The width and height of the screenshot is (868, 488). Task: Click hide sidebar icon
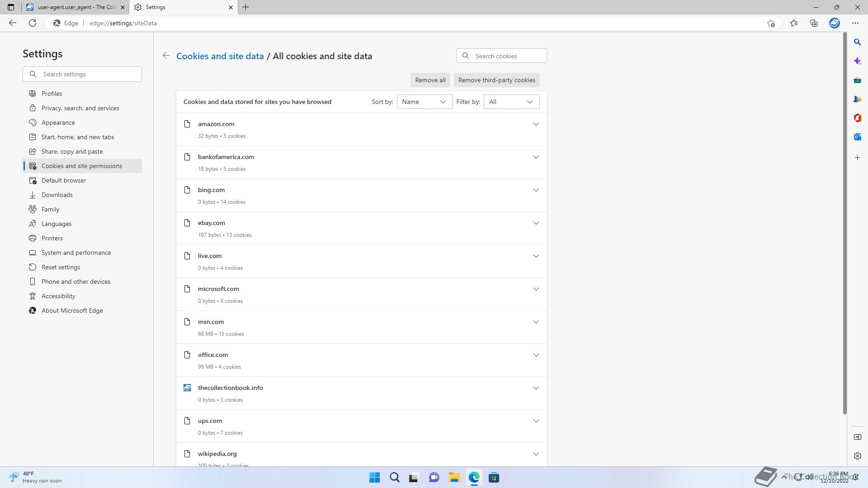coord(857,437)
